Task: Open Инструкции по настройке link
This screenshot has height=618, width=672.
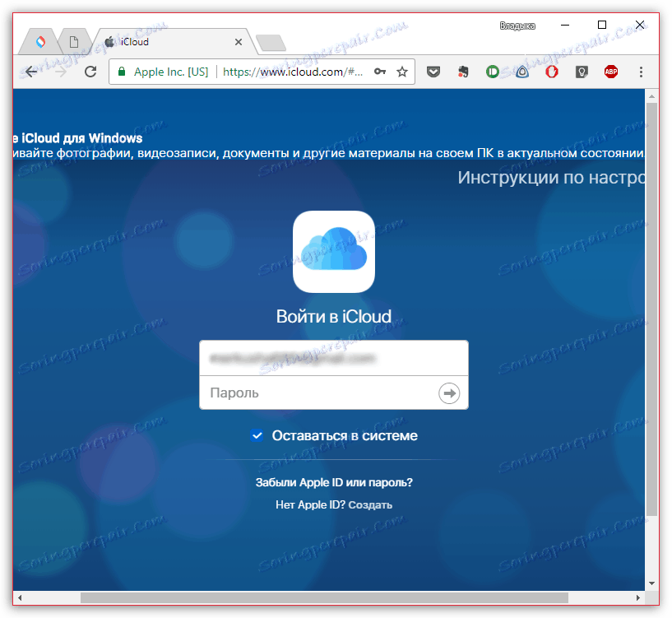Action: [x=551, y=178]
